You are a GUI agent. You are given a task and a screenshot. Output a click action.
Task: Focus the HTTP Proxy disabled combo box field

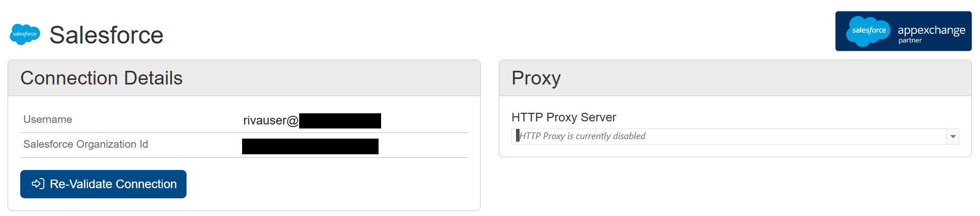[728, 137]
